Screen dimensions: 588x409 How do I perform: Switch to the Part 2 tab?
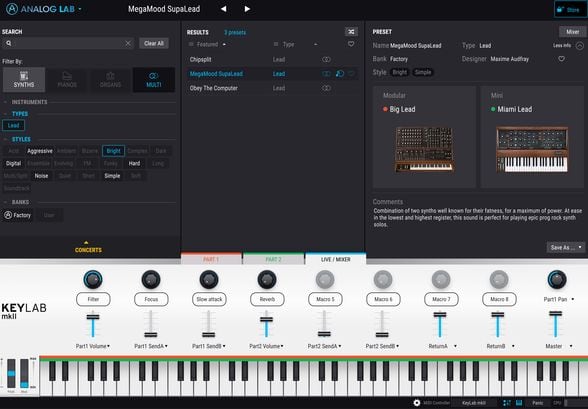tap(273, 259)
